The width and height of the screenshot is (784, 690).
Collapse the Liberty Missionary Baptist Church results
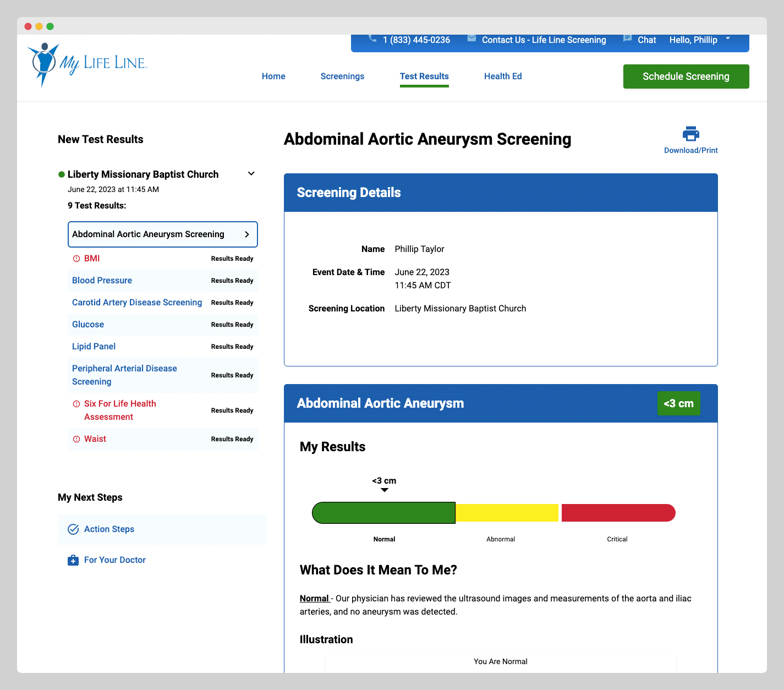(251, 174)
